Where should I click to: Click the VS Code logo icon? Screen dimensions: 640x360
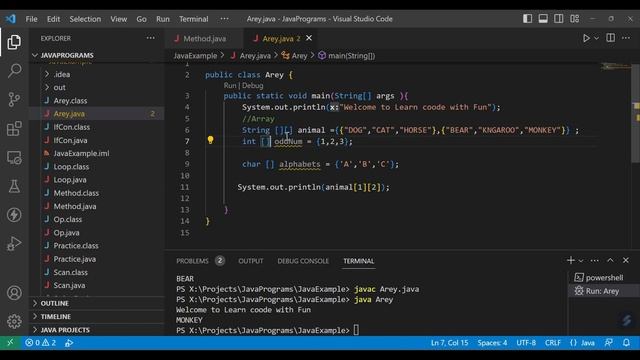[x=11, y=19]
